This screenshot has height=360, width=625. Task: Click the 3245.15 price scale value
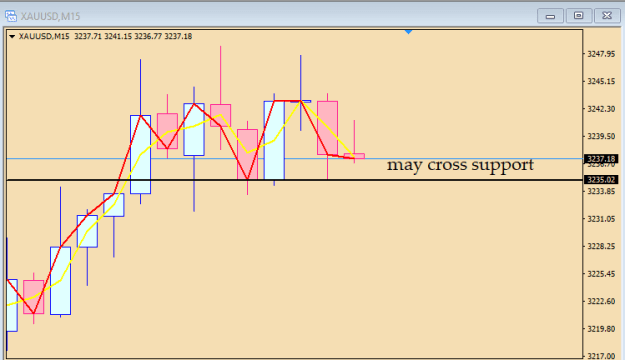(x=601, y=81)
